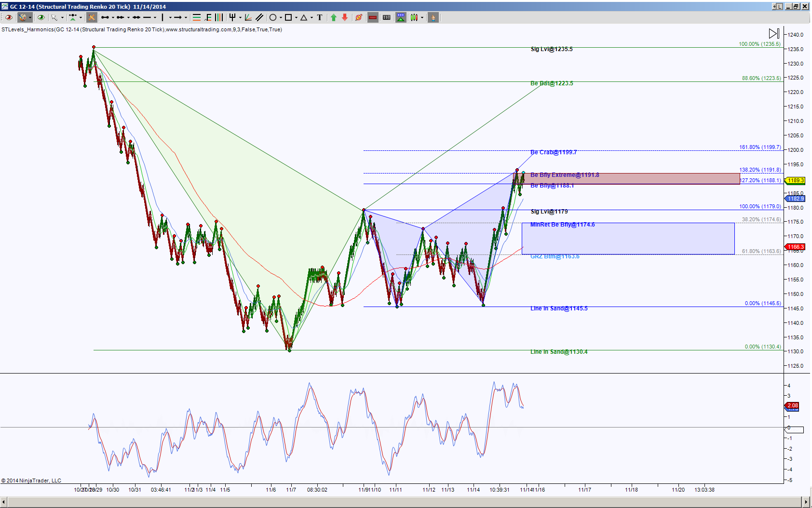Open the chart style dropdown arrow
Screen dimensions: 812x508
[422, 17]
